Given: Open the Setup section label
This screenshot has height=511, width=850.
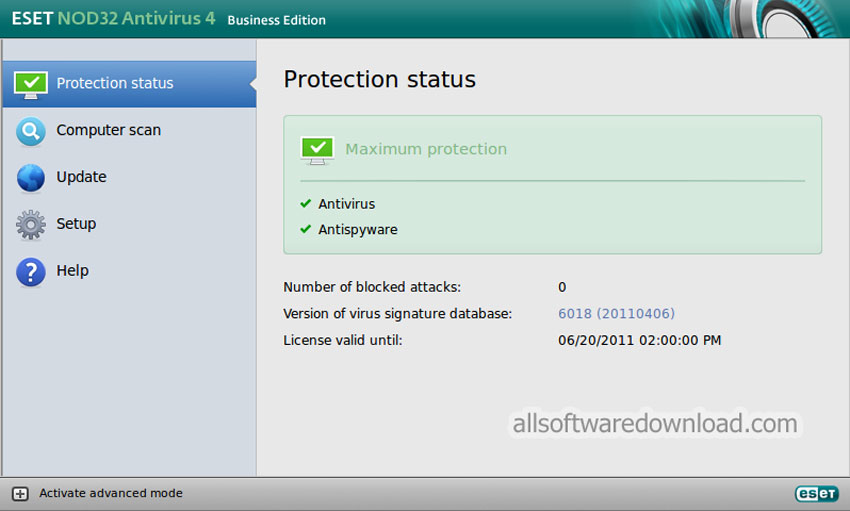Looking at the screenshot, I should pos(76,223).
